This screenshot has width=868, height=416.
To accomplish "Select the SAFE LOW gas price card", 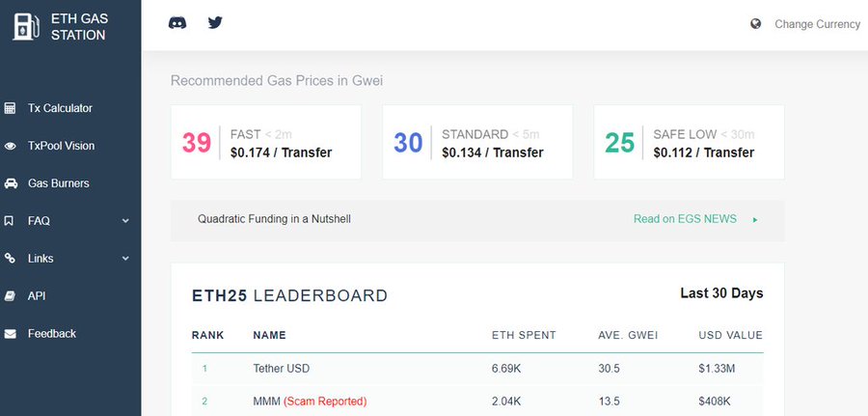I will click(689, 142).
